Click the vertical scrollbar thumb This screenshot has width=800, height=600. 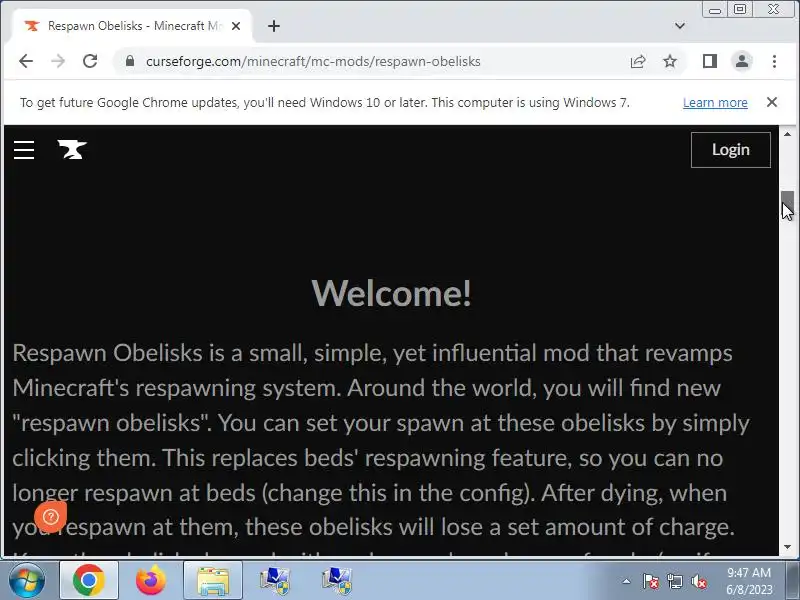[x=788, y=205]
